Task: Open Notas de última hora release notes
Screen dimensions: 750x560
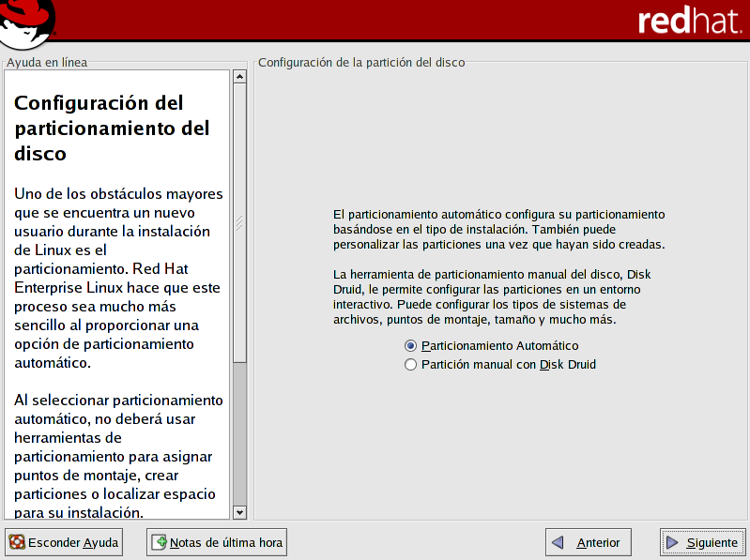Action: pyautogui.click(x=217, y=542)
